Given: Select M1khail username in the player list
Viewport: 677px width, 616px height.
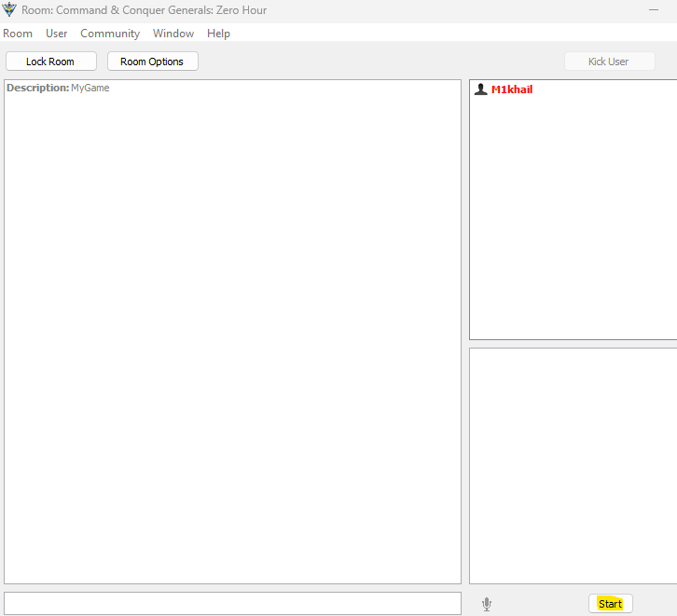Looking at the screenshot, I should 512,89.
